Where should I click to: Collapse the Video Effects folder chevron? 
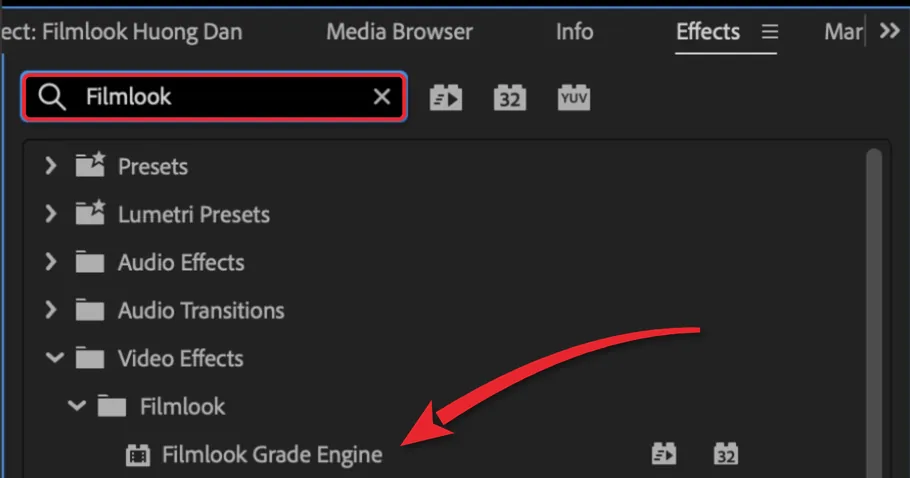(55, 357)
